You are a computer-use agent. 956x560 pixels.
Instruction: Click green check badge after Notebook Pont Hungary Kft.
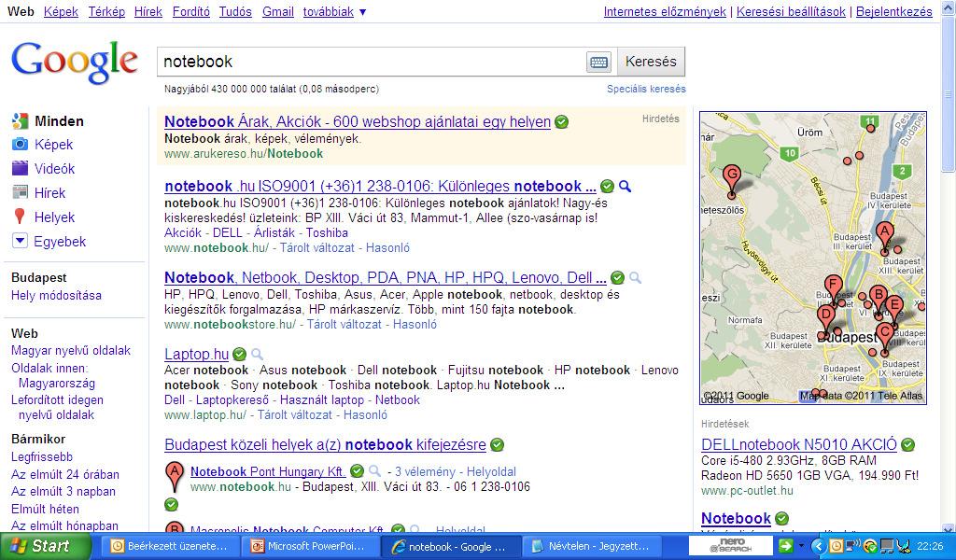click(358, 471)
